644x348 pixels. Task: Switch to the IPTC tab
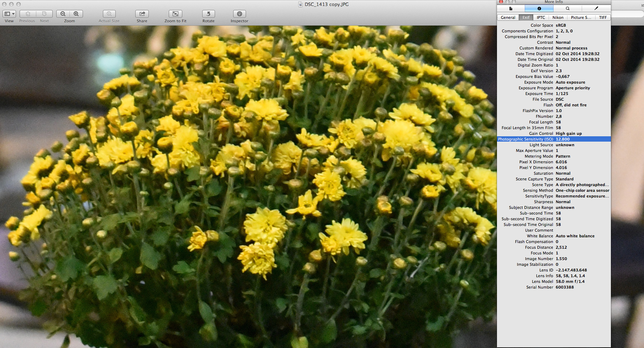(x=541, y=17)
